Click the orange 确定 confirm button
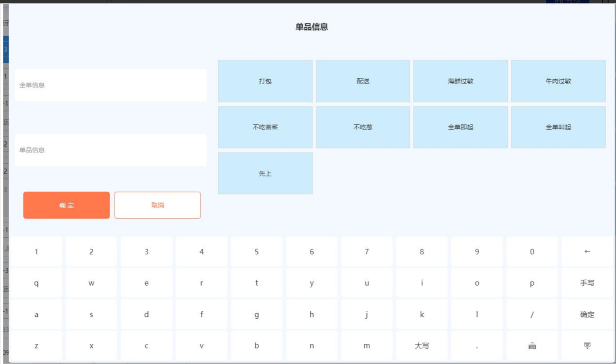 click(66, 205)
